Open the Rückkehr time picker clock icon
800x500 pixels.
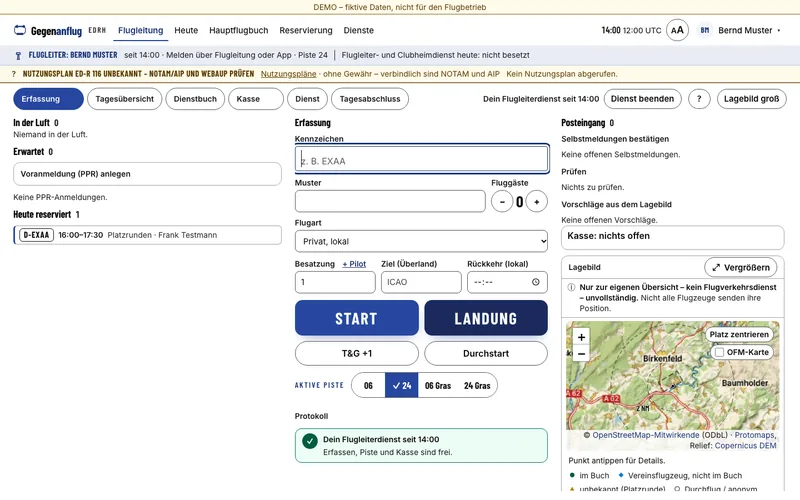535,282
